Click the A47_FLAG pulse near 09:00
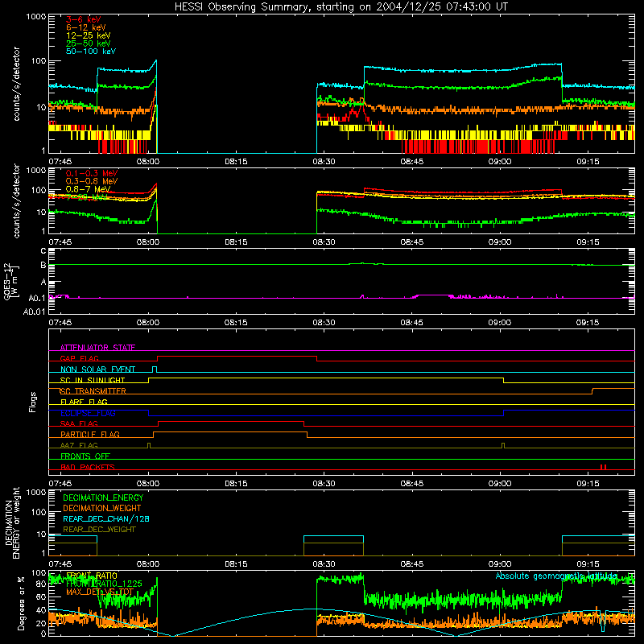This screenshot has width=644, height=644. pos(503,446)
